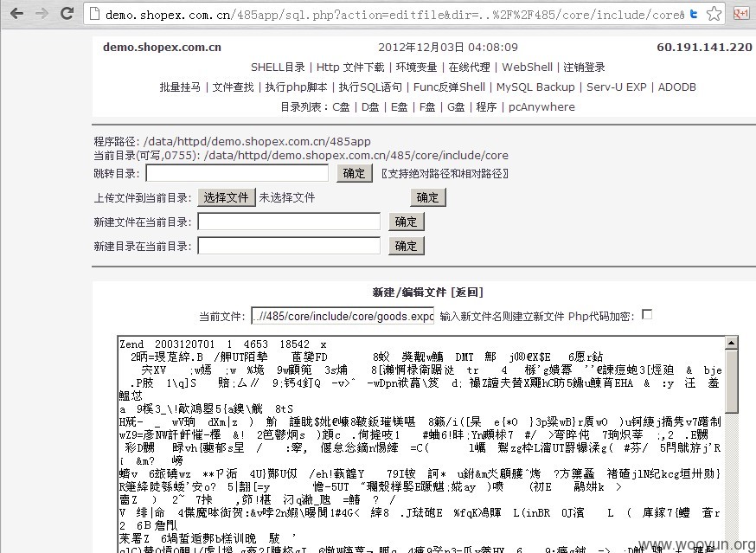Click the 跳转目录 path input field
This screenshot has height=553, width=756.
click(237, 173)
